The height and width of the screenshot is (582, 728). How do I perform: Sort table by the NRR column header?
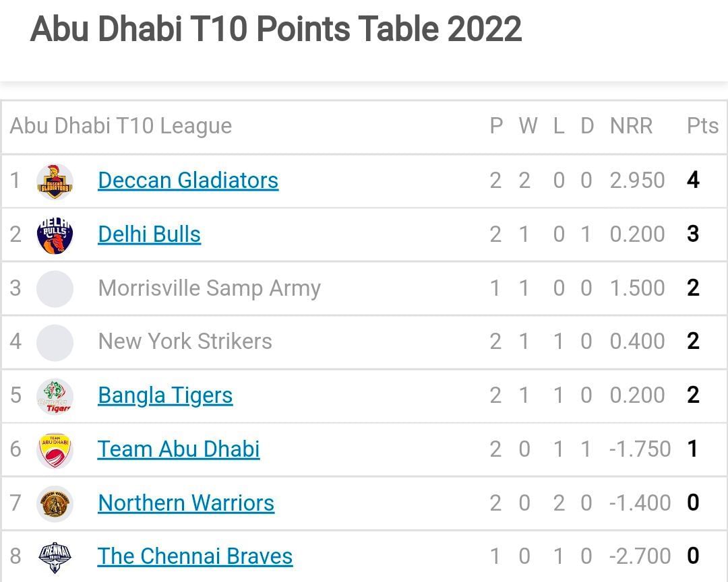pos(631,126)
